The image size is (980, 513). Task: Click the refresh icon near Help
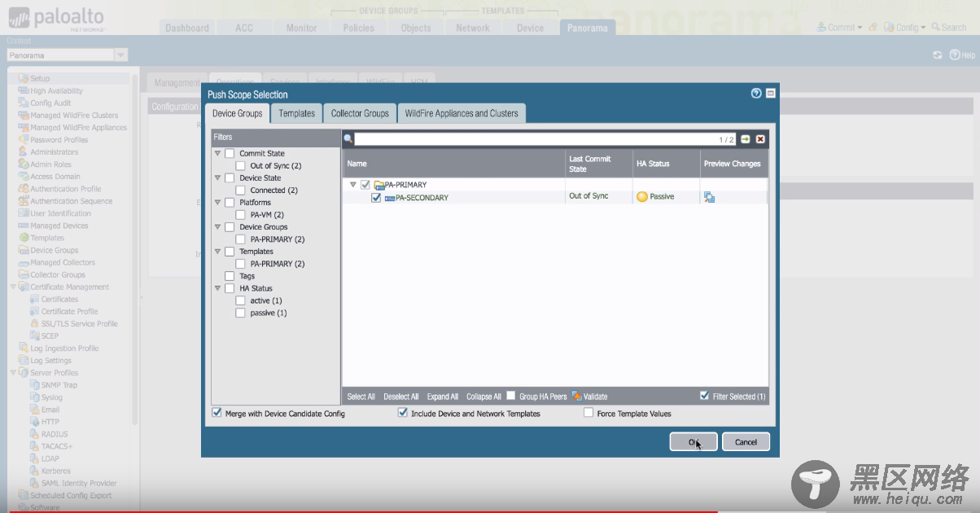pos(938,55)
